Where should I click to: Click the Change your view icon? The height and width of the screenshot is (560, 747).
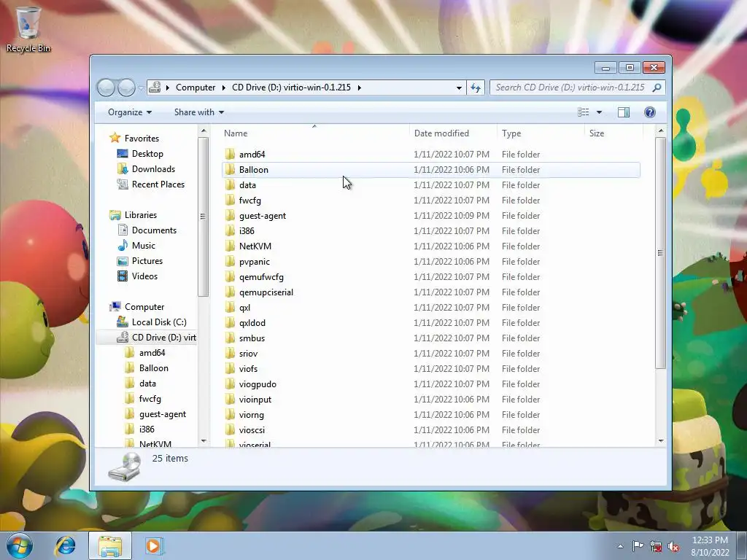(583, 112)
